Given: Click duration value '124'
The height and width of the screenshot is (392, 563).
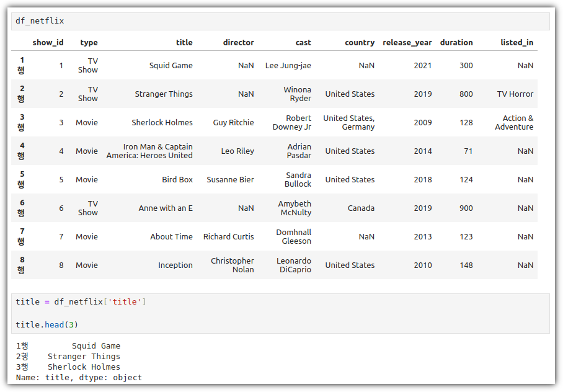Looking at the screenshot, I should pyautogui.click(x=466, y=180).
